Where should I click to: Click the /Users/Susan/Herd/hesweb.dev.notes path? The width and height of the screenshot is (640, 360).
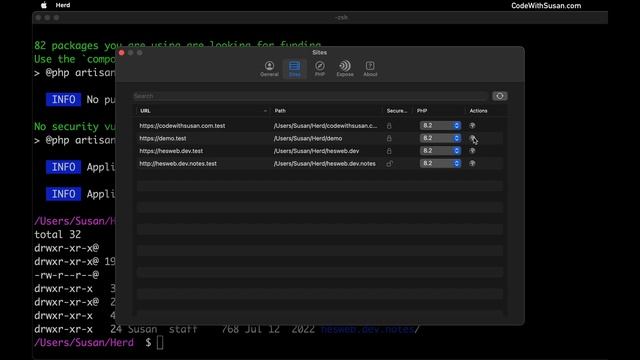(x=324, y=164)
